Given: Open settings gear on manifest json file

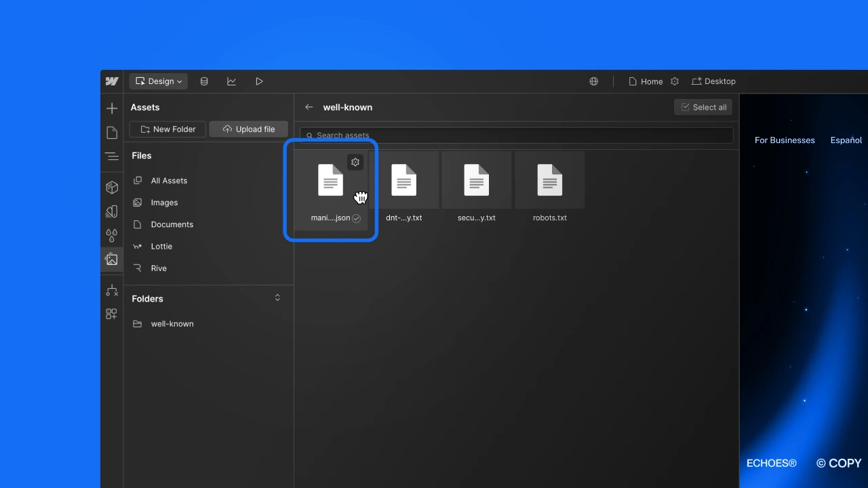Looking at the screenshot, I should 355,162.
